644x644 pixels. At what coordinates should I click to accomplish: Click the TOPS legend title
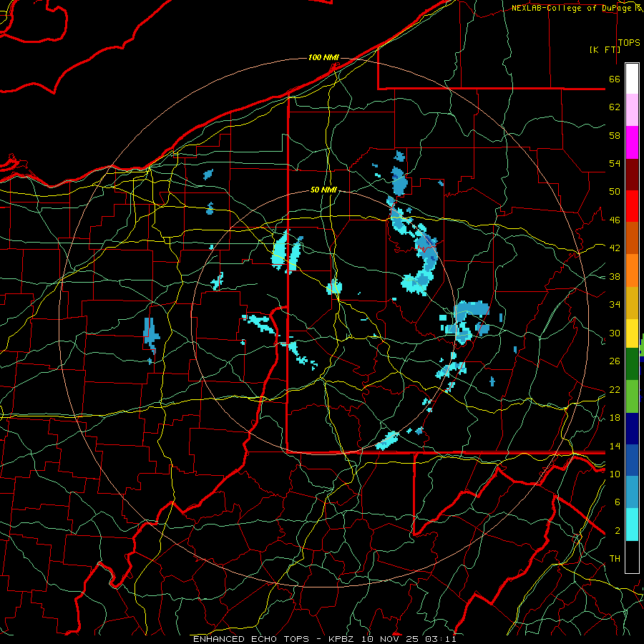click(629, 43)
